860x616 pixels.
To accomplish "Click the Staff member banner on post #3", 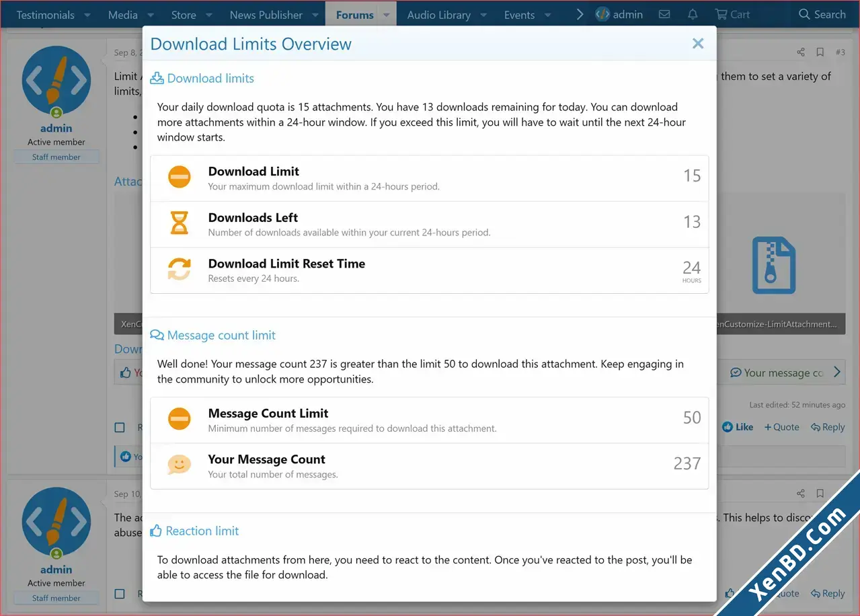I will [56, 157].
